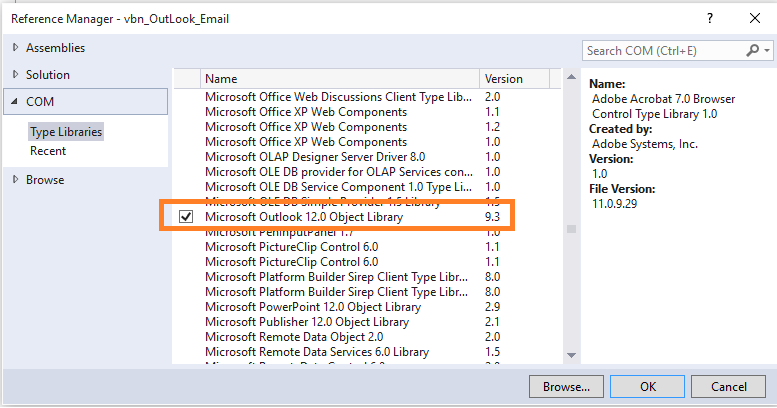Select Microsoft OLE DB provider for OLAP Services
777x408 pixels.
[339, 172]
